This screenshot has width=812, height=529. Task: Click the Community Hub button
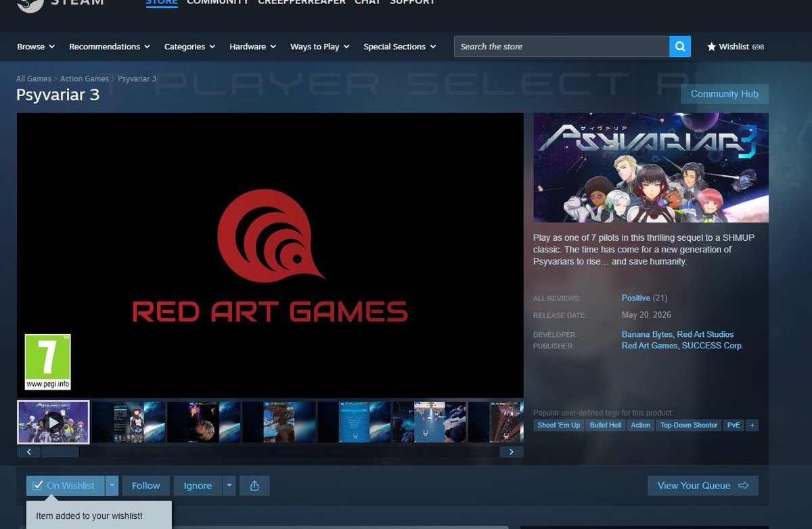[x=725, y=94]
